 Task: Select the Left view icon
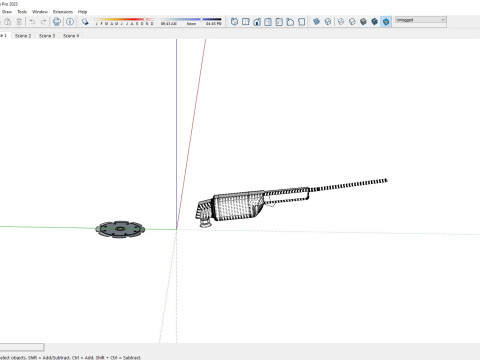290,22
